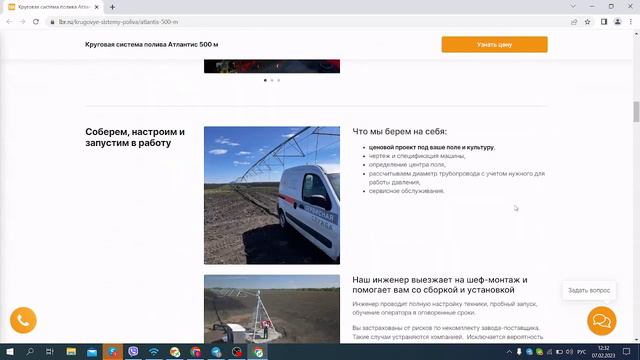
Task: Click the orange phone call button
Action: tap(23, 320)
